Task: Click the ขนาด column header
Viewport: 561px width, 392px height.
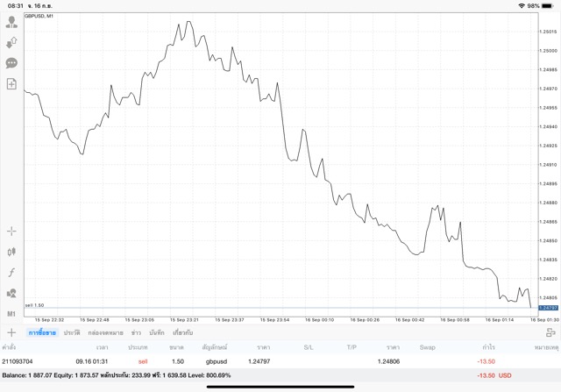Action: pyautogui.click(x=176, y=347)
